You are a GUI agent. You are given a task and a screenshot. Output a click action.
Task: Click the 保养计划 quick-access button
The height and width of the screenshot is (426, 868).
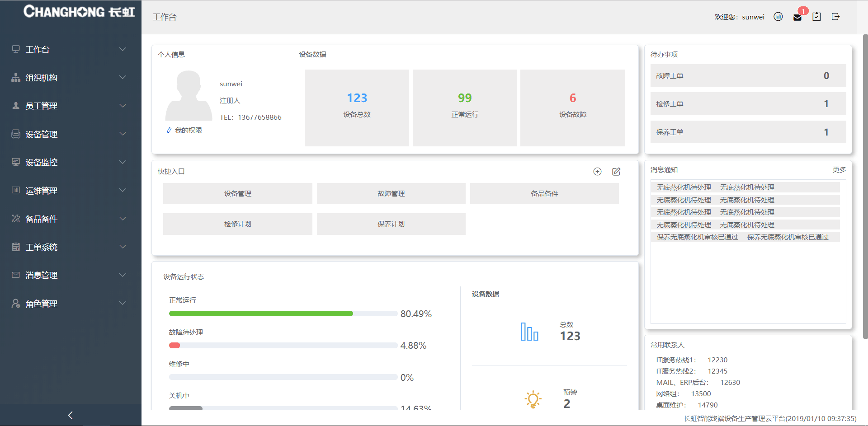tap(391, 224)
